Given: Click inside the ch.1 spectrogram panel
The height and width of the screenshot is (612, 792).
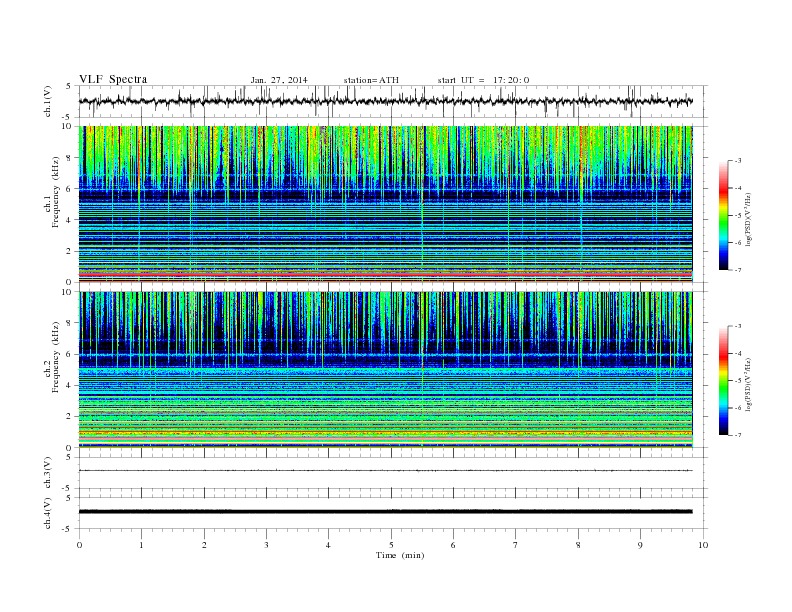Looking at the screenshot, I should coord(385,204).
